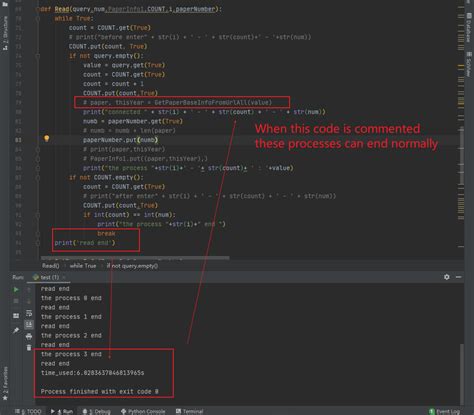
Task: Click 'while True' breadcrumb
Action: click(83, 266)
